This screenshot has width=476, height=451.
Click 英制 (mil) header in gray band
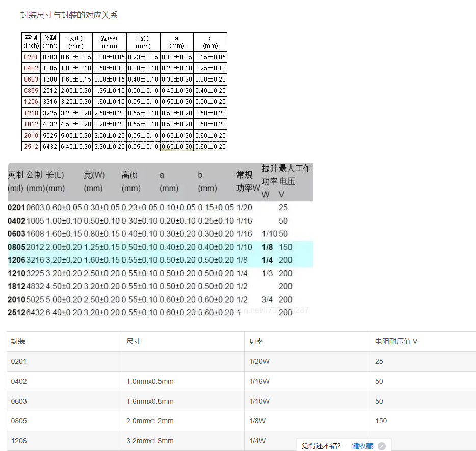coord(15,181)
